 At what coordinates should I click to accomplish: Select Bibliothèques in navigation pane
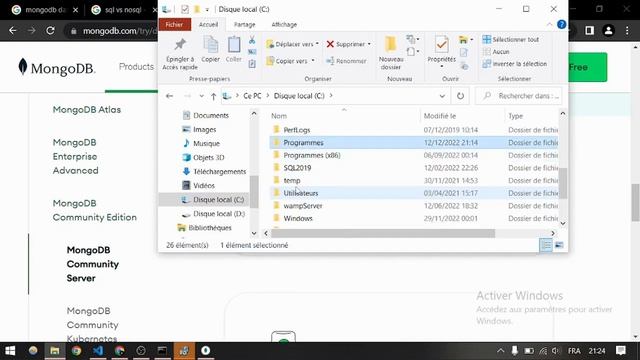[x=204, y=228]
